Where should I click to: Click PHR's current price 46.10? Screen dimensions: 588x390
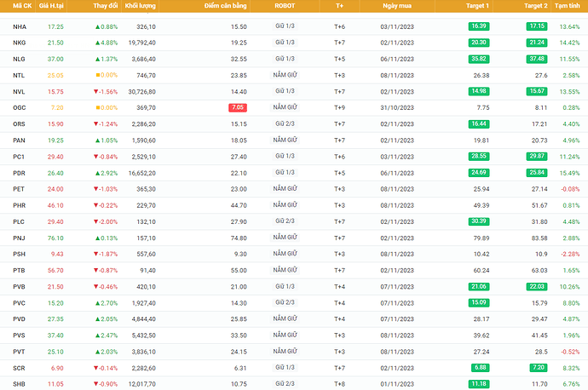[x=55, y=205]
